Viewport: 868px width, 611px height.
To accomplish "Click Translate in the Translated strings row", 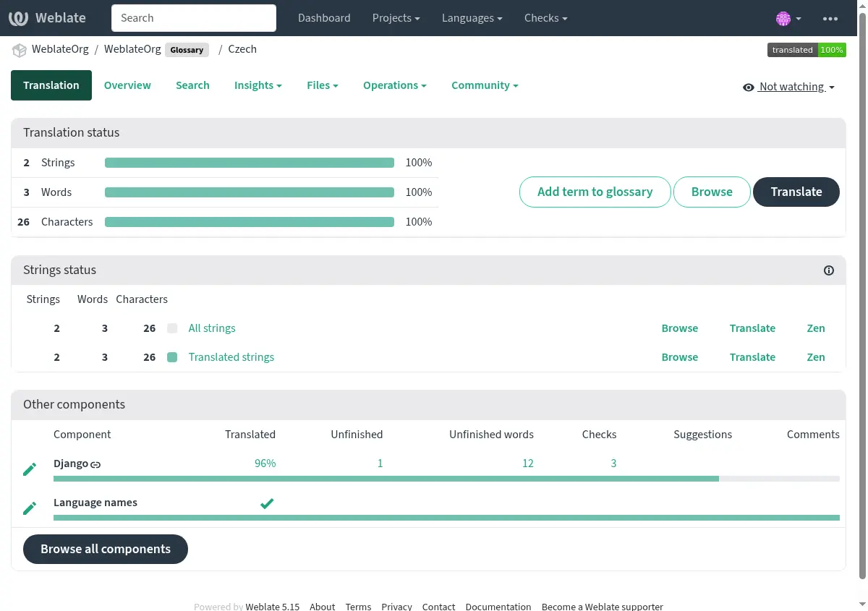I will (752, 357).
